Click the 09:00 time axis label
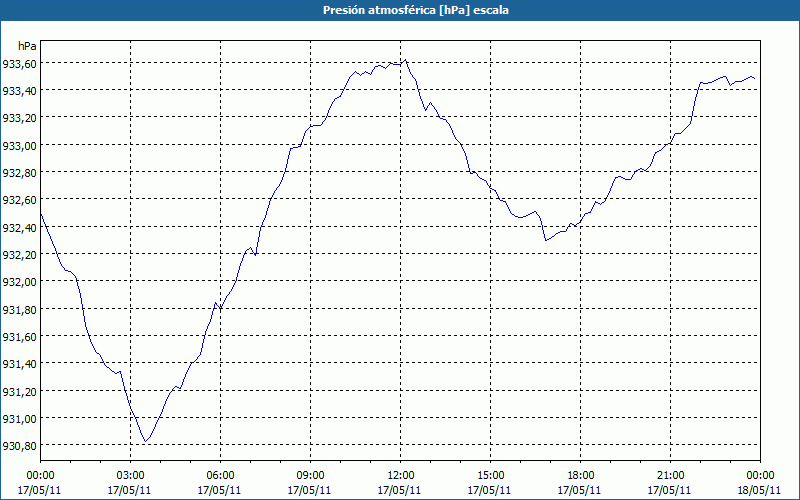The height and width of the screenshot is (500, 800). (x=310, y=476)
